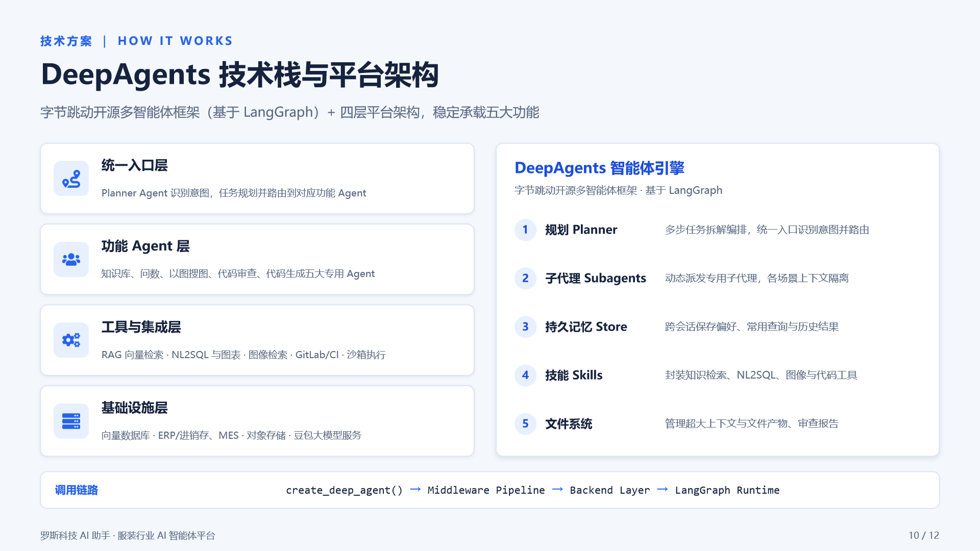Click the arrow after Middleware Pipeline
This screenshot has width=980, height=551.
tap(558, 489)
